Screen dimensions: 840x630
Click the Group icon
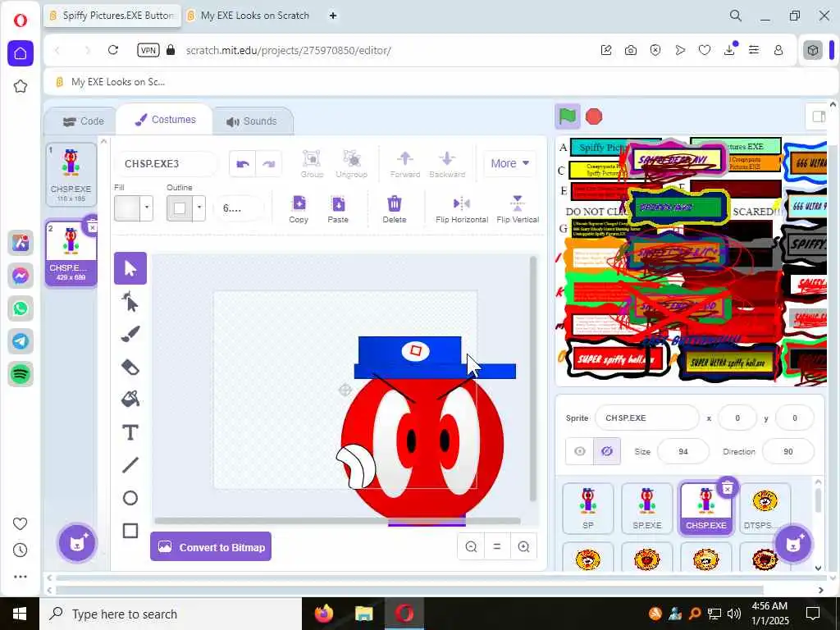[312, 163]
